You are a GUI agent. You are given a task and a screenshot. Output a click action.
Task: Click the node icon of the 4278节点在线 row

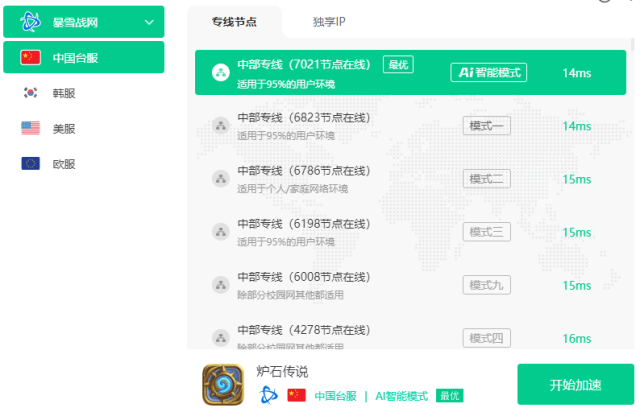(x=221, y=338)
